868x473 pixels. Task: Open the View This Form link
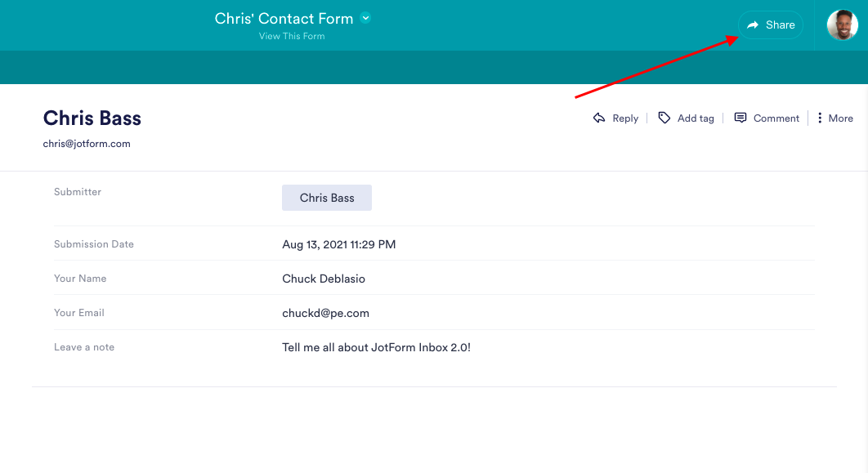pyautogui.click(x=292, y=36)
